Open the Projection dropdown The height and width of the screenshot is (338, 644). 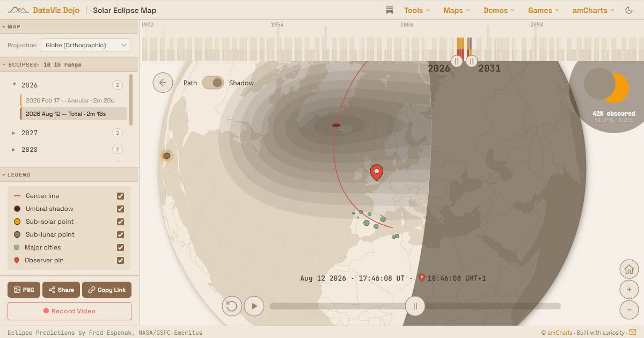point(85,45)
